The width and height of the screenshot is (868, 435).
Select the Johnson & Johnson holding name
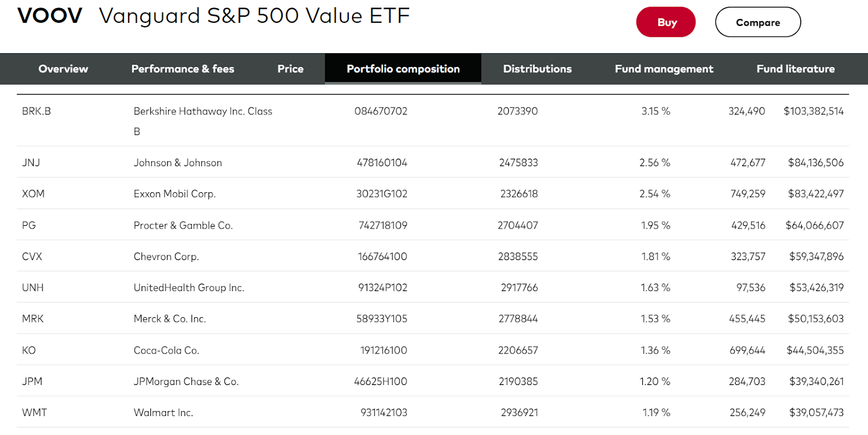point(177,163)
